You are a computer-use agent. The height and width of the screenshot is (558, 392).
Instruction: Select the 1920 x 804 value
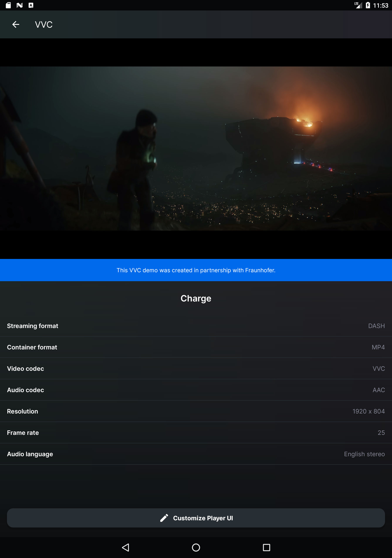coord(369,411)
